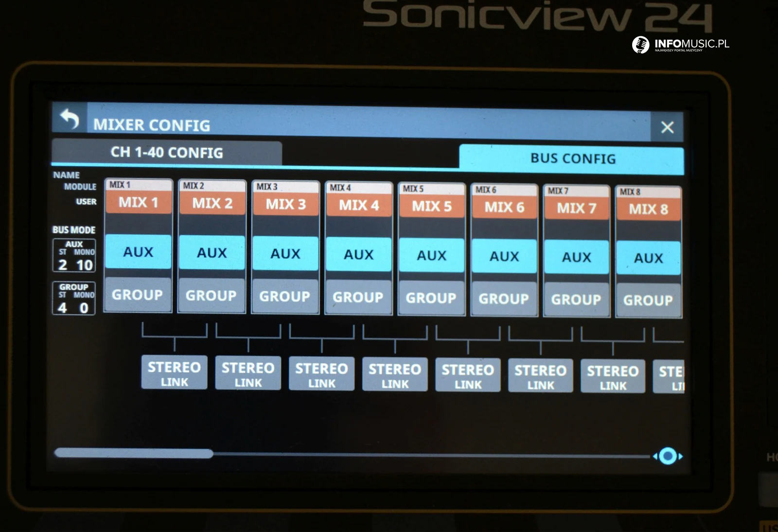Enable STEREO LINK for MIX 2-3
This screenshot has width=778, height=532.
click(248, 373)
